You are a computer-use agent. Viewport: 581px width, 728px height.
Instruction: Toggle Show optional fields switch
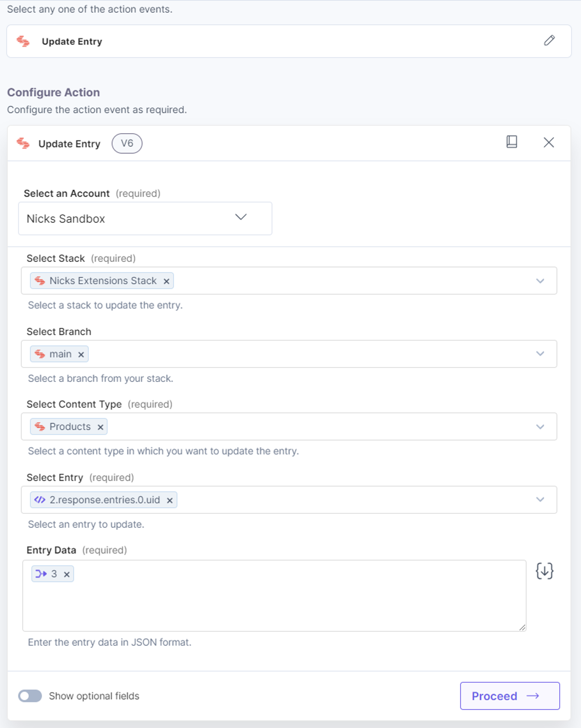(x=30, y=696)
